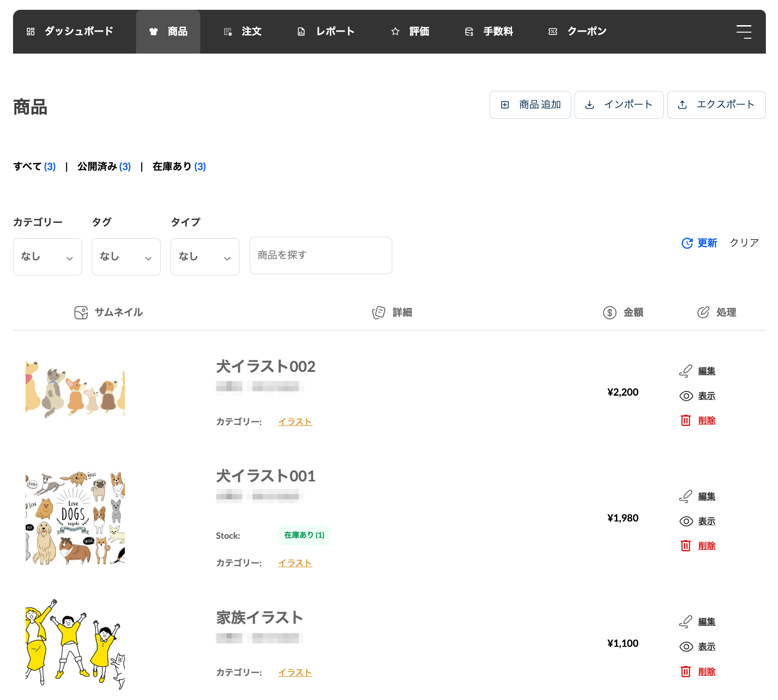This screenshot has width=778, height=700.
Task: Switch to the 注文 tab
Action: 243,32
